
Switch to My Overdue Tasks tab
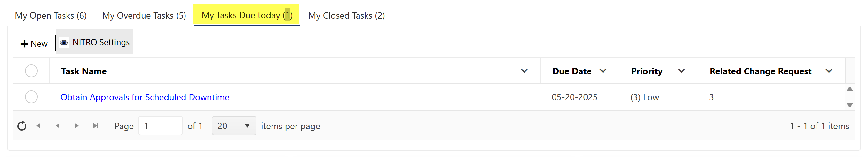pyautogui.click(x=144, y=15)
